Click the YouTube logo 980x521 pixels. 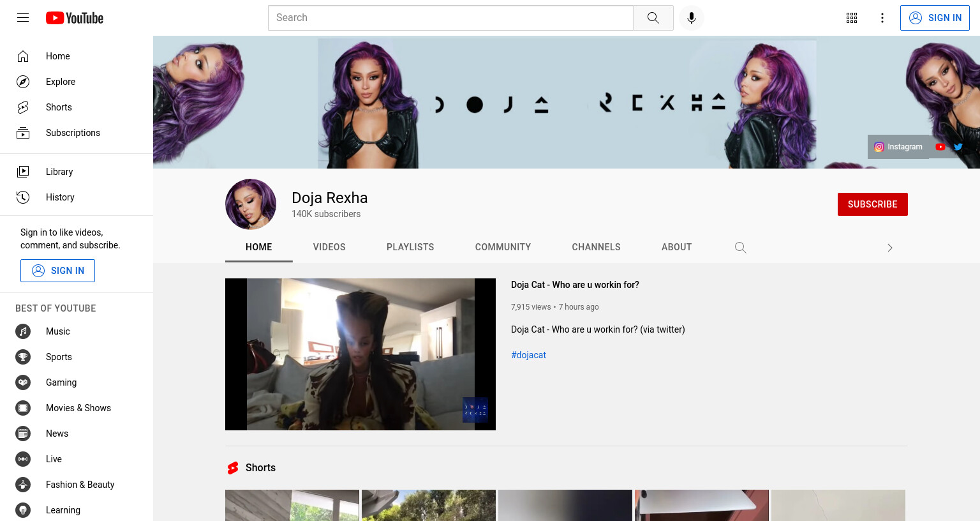75,18
